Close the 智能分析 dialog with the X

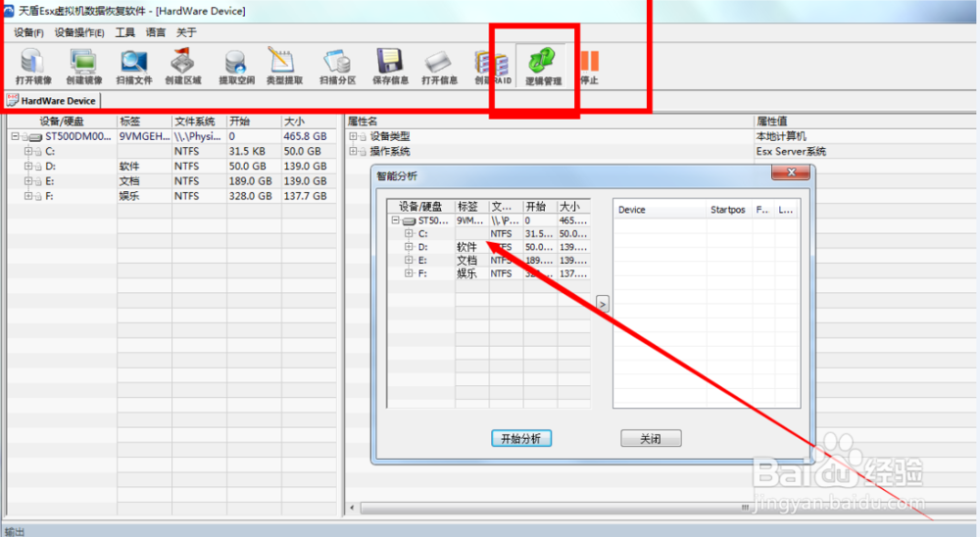point(791,171)
